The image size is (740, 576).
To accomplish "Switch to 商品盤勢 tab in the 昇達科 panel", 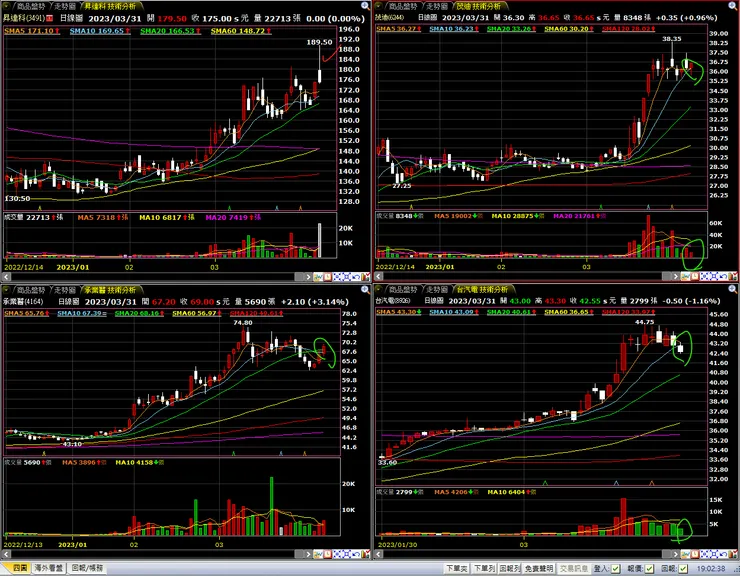I will click(32, 6).
